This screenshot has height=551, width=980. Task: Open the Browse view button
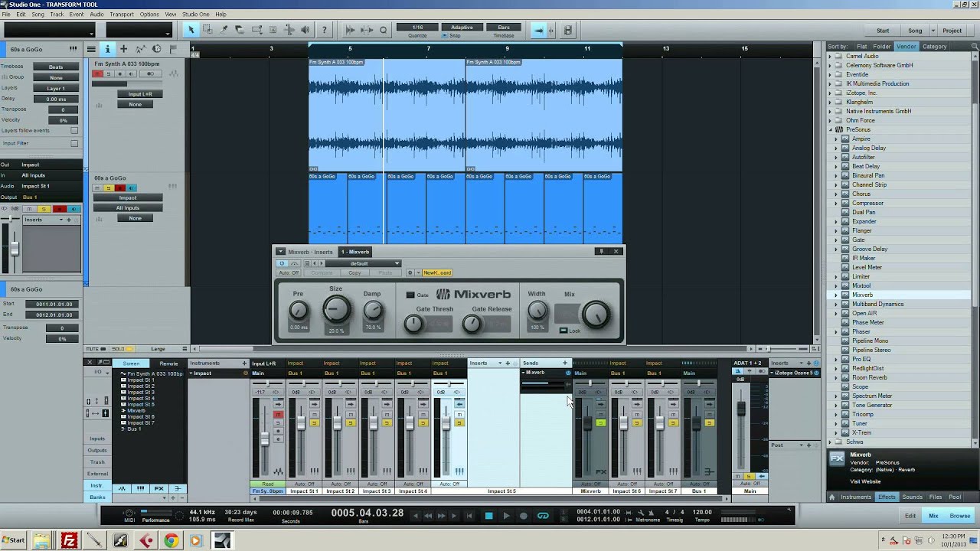(x=959, y=516)
